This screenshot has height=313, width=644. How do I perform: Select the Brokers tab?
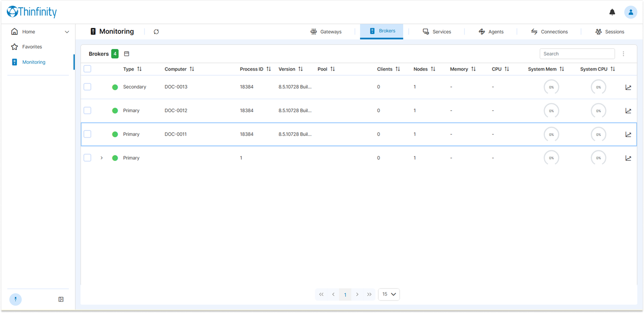click(x=382, y=31)
